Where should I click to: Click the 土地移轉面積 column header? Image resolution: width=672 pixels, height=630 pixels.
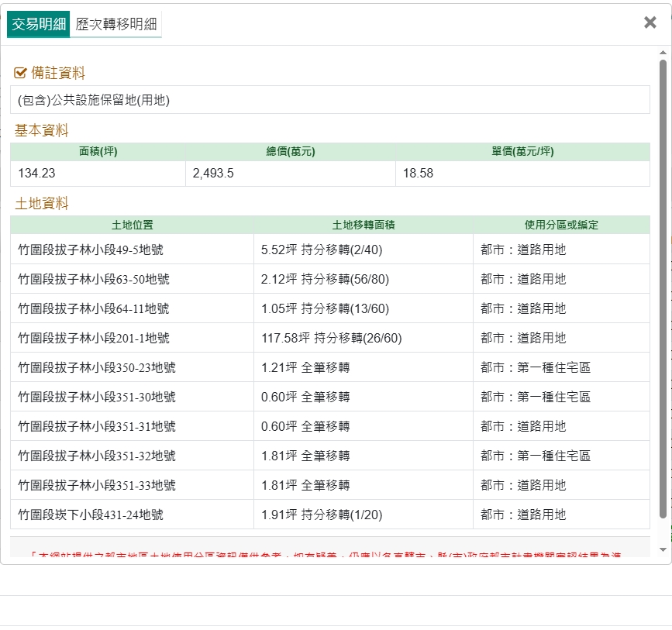pos(363,225)
